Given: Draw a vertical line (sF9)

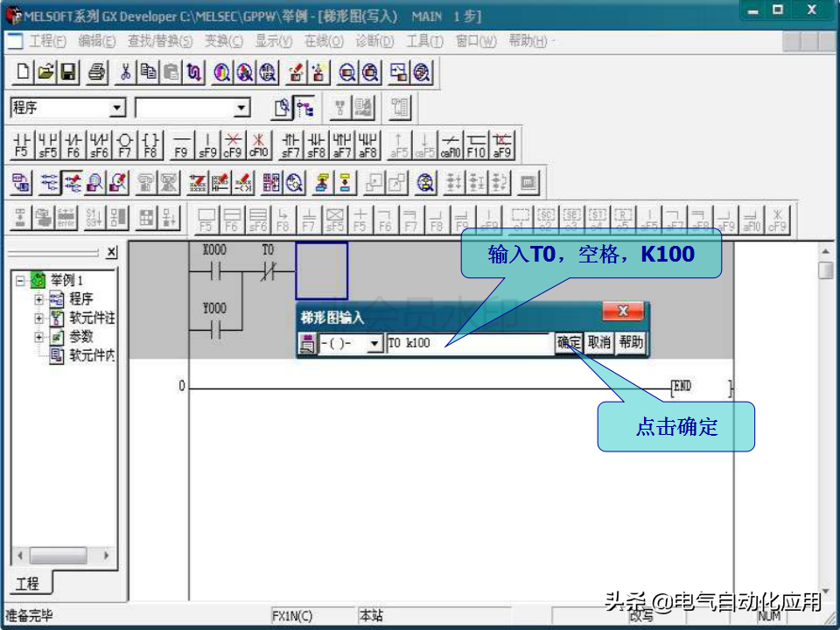Looking at the screenshot, I should pos(207,145).
